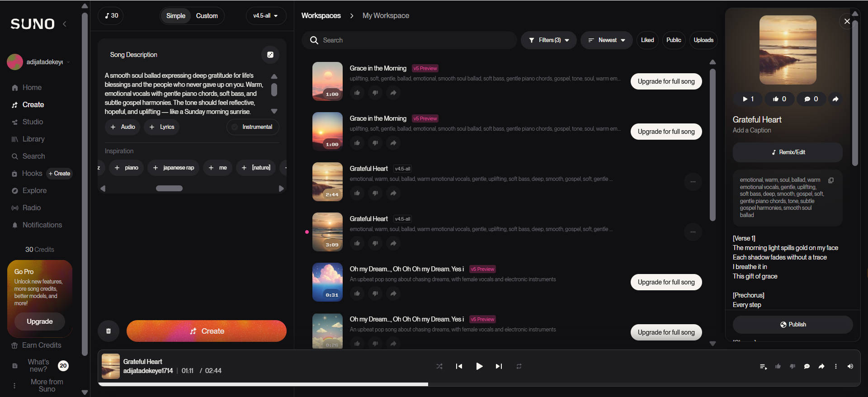Go to Home in the sidebar

pyautogui.click(x=32, y=88)
